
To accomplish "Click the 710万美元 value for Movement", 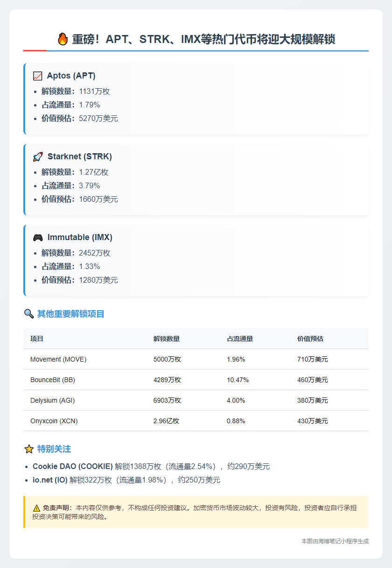I will pyautogui.click(x=313, y=359).
